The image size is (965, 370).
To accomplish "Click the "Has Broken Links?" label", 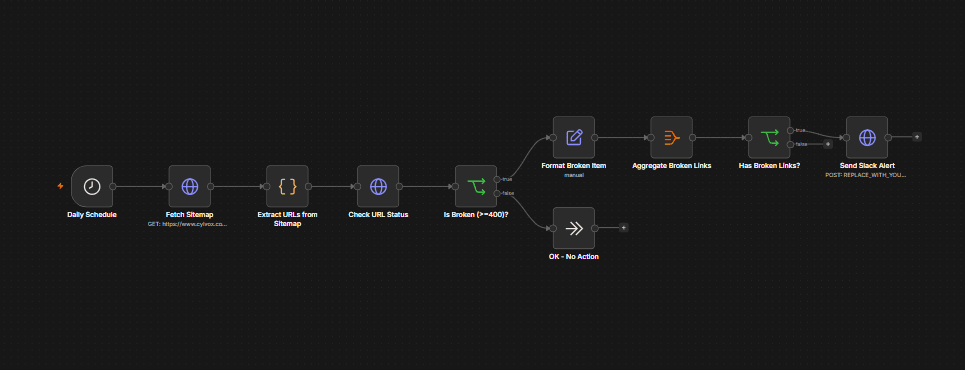I will (769, 166).
